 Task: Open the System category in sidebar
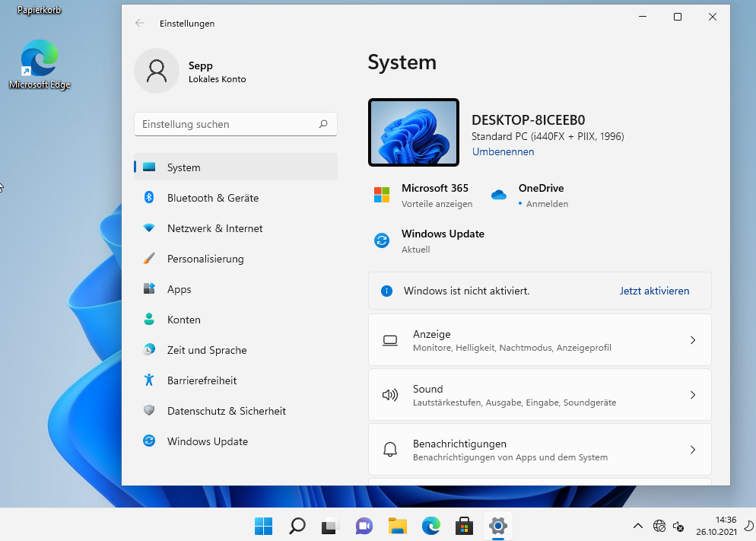tap(235, 167)
